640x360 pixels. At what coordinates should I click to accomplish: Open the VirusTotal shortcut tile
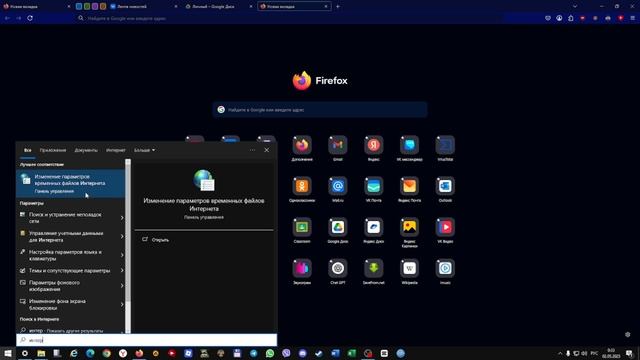(x=445, y=145)
